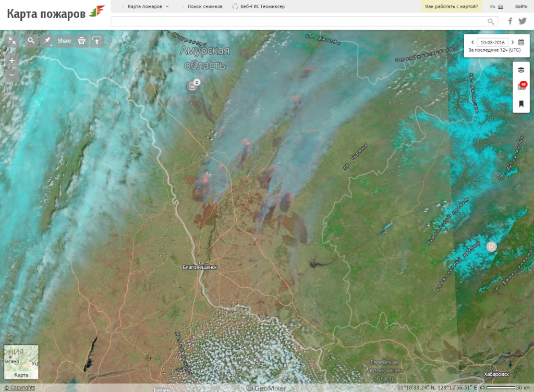Image resolution: width=534 pixels, height=392 pixels.
Task: Open Веб-ГИС Геомиксер menu item
Action: click(x=259, y=6)
